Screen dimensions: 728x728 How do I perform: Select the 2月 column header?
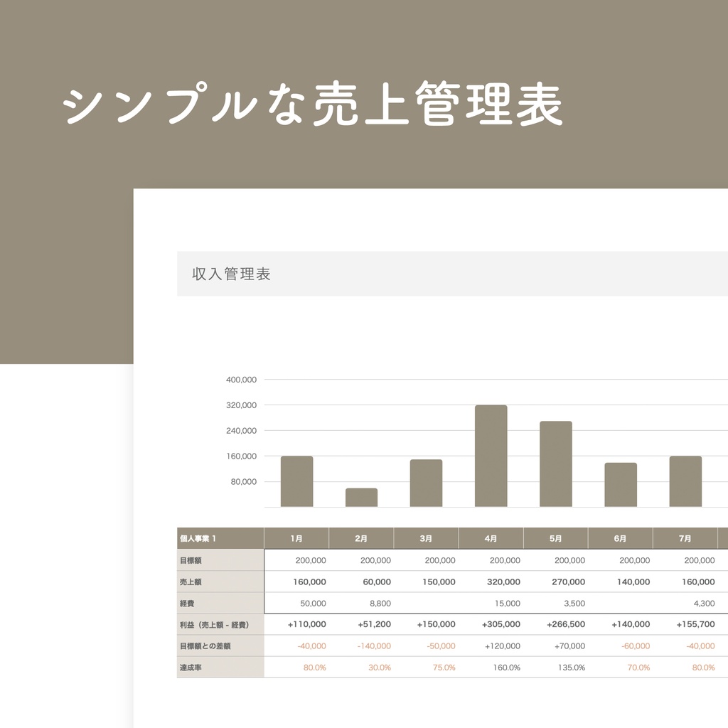point(361,539)
